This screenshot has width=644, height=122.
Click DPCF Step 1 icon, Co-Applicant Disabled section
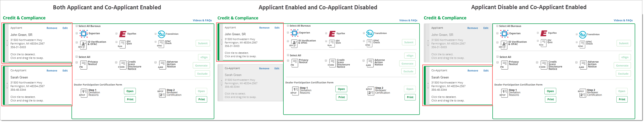tap(295, 91)
